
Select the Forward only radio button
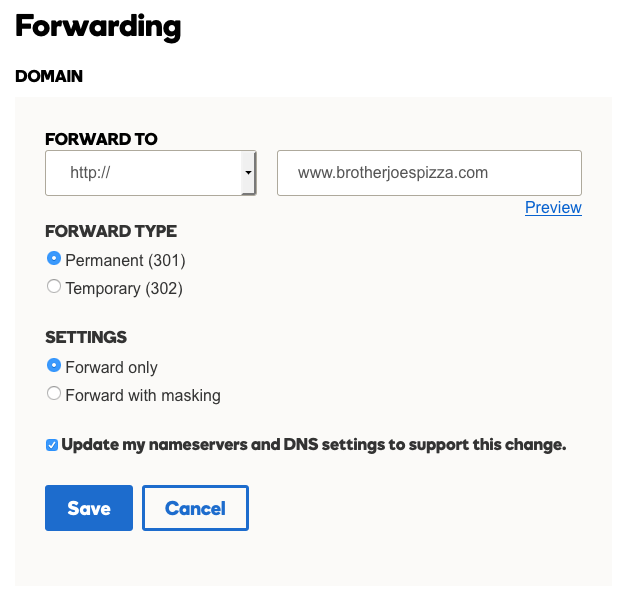[x=54, y=365]
